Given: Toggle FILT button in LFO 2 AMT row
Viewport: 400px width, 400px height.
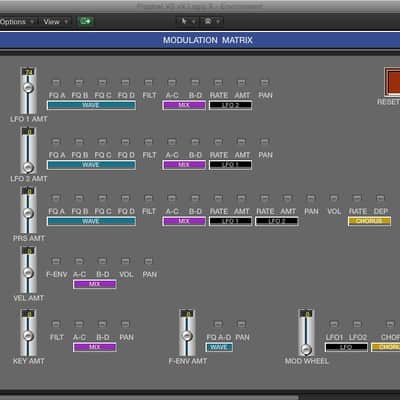Looking at the screenshot, I should click(x=149, y=142).
